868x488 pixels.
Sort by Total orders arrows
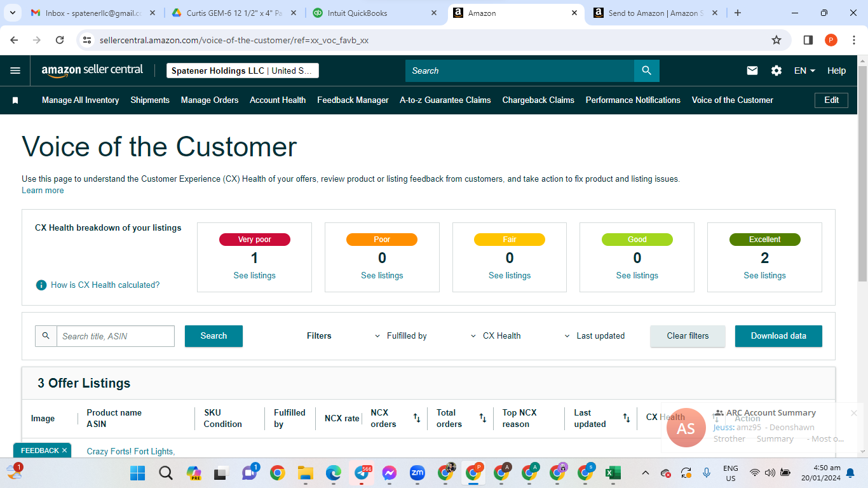[x=483, y=418]
